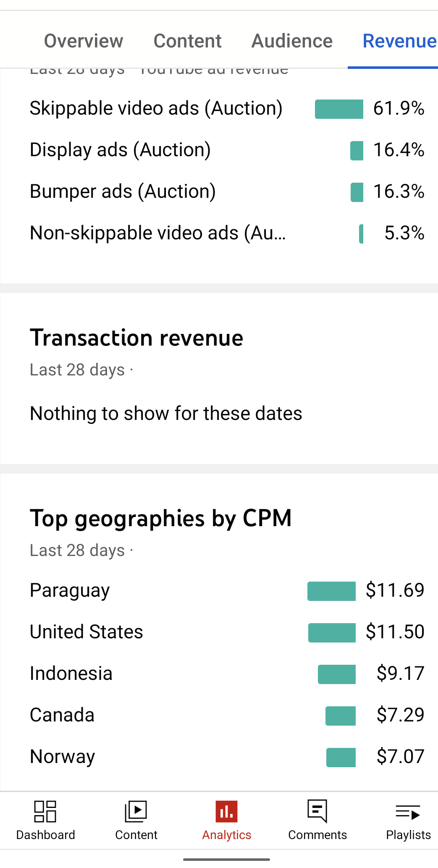Screen dimensions: 438x868
Task: Tap the Bumper ads (Auction) entry
Action: click(x=227, y=191)
